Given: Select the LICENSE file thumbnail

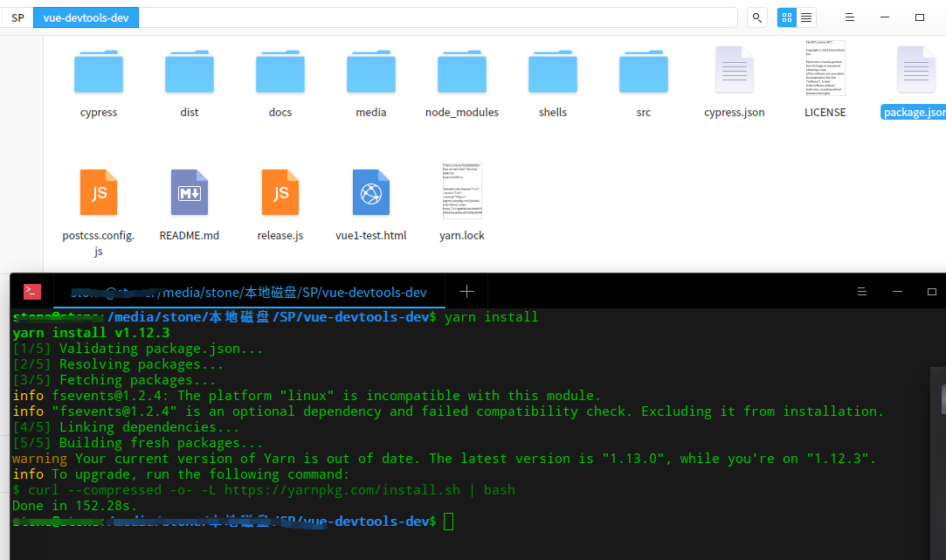Looking at the screenshot, I should tap(825, 68).
